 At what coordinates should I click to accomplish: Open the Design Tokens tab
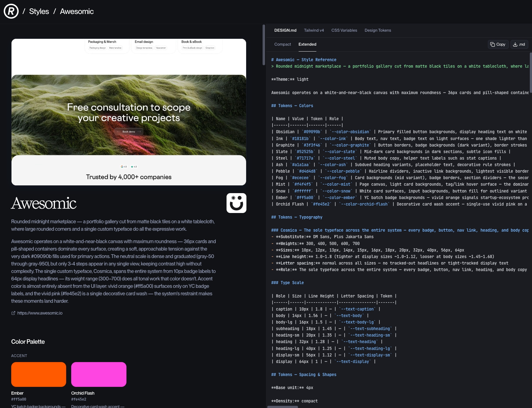coord(378,30)
